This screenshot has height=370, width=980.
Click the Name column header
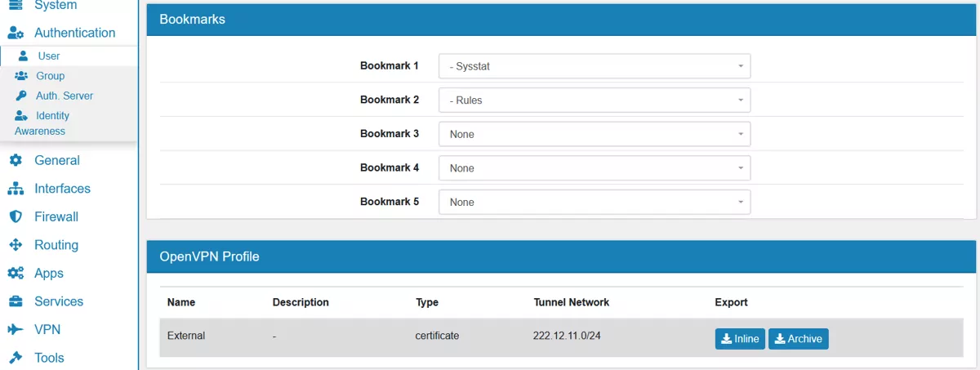click(181, 302)
